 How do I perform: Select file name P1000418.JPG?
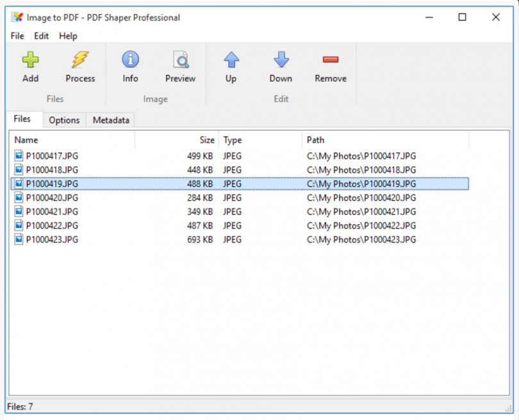52,170
